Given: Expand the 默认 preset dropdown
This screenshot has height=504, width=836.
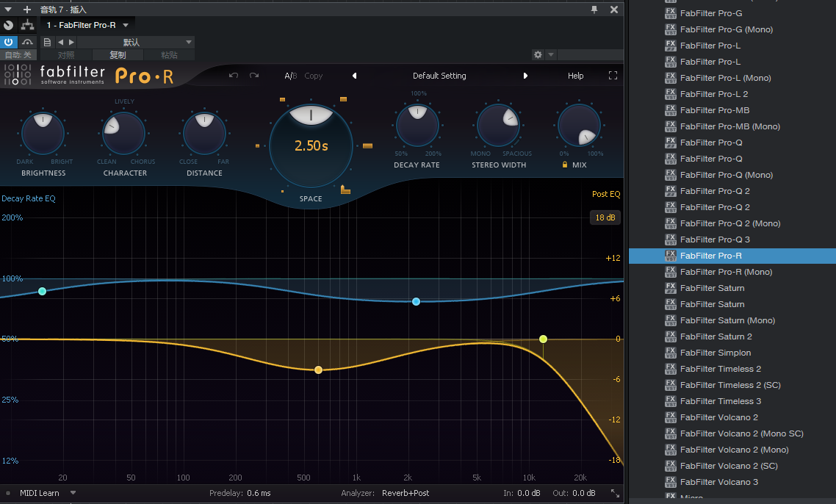Looking at the screenshot, I should 189,42.
